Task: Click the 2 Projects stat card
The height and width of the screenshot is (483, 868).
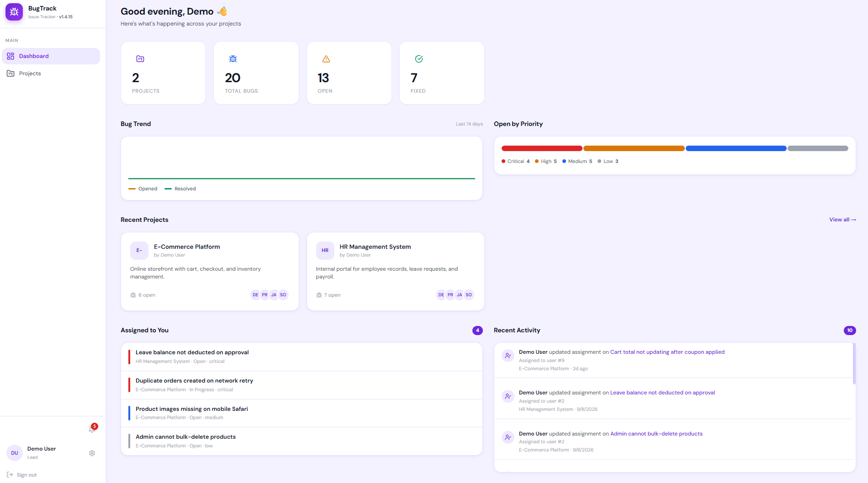Action: (x=163, y=73)
